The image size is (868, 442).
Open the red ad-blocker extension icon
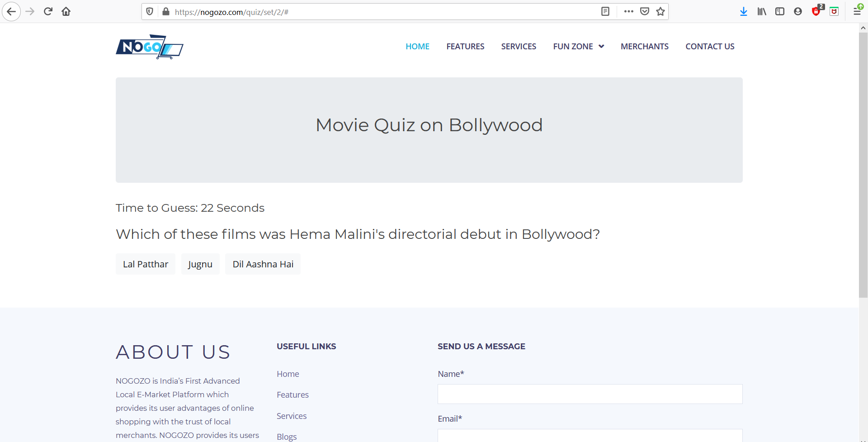click(x=816, y=11)
